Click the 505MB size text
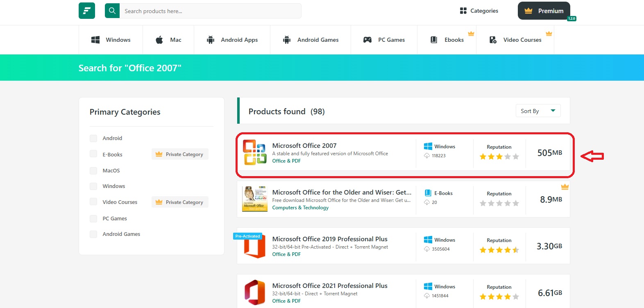The image size is (644, 308). pyautogui.click(x=549, y=153)
